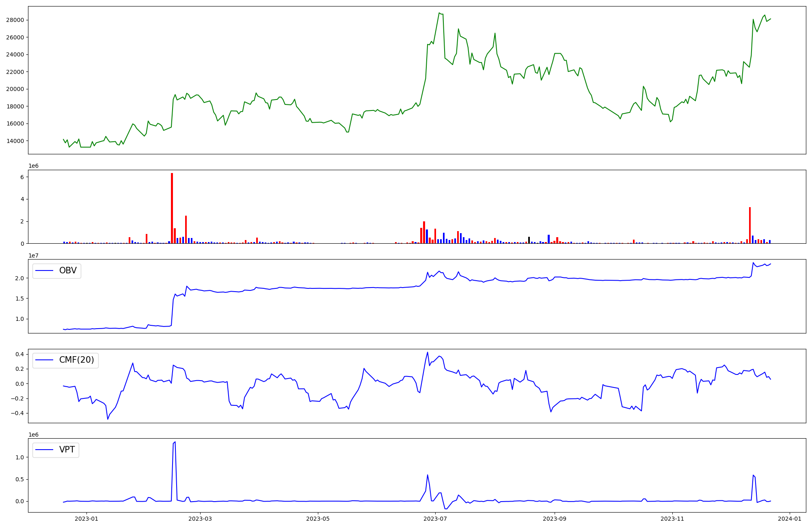
Task: Click the 2023-03 date tick label
Action: click(x=200, y=519)
